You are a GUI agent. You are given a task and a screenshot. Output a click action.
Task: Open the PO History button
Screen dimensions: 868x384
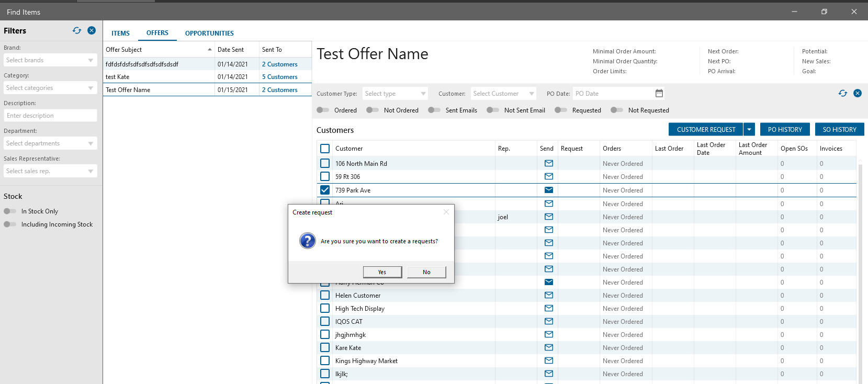coord(784,129)
